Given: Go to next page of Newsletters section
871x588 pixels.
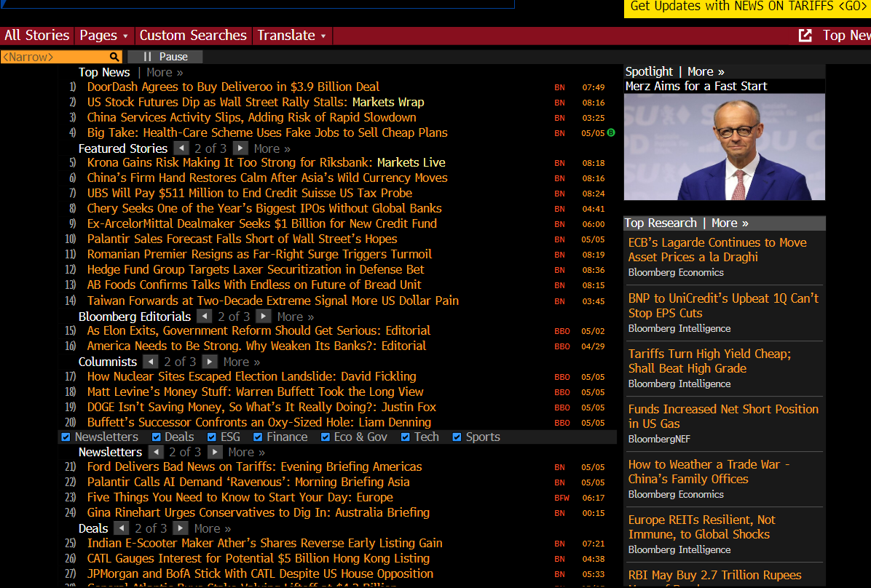Looking at the screenshot, I should [x=214, y=452].
